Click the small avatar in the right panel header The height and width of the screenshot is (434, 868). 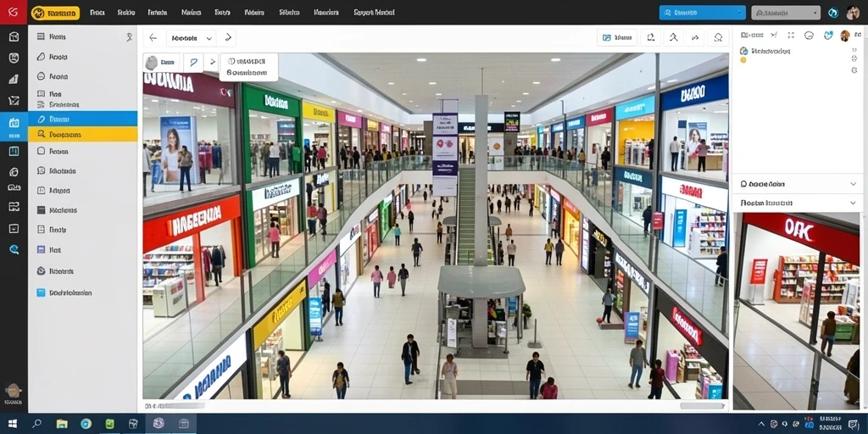(x=845, y=36)
